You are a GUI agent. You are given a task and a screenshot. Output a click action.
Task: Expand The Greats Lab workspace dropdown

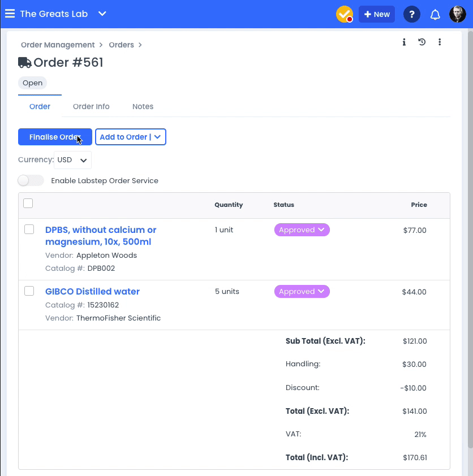(102, 14)
